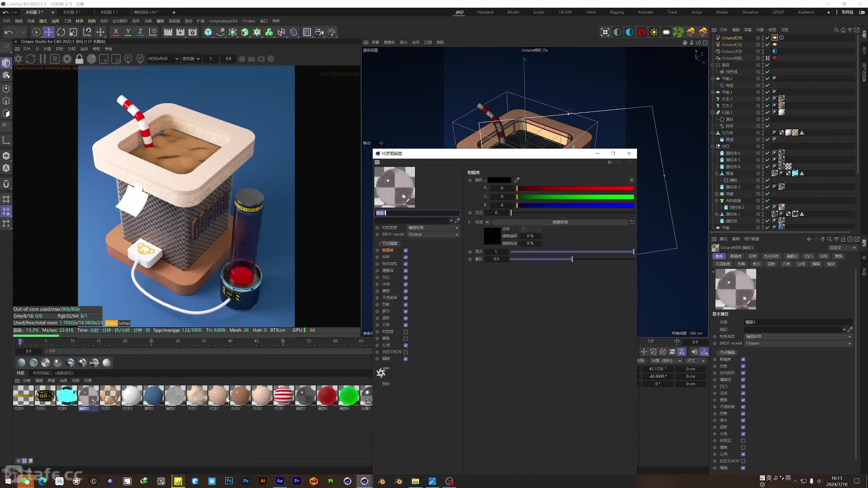Click the add light bulb icon
868x488 pixels.
332,32
